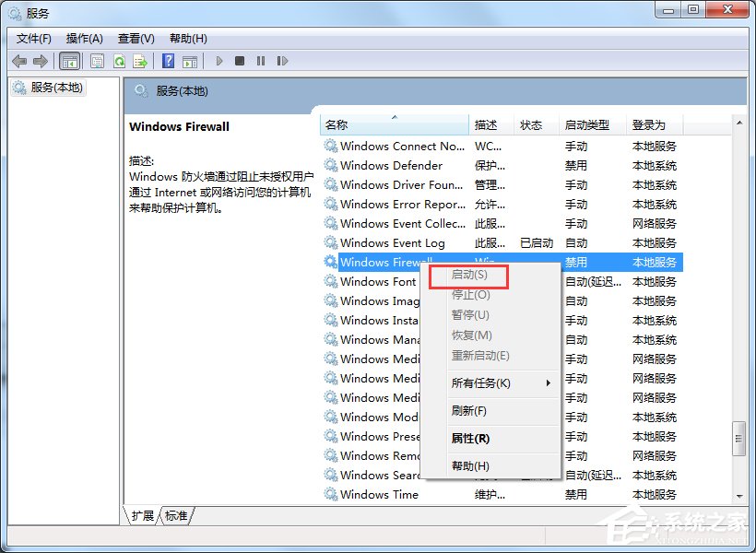Toggle the show console tree toolbar icon

(x=69, y=61)
